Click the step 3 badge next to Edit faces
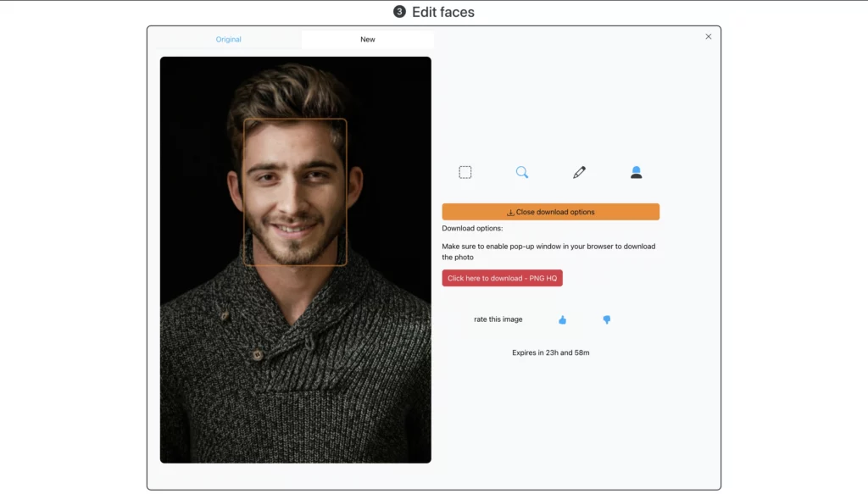Image resolution: width=868 pixels, height=494 pixels. [x=399, y=12]
